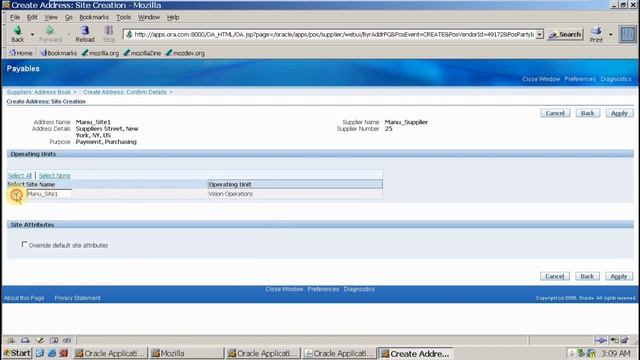Click the footer Diagnostics link
640x360 pixels.
(359, 289)
